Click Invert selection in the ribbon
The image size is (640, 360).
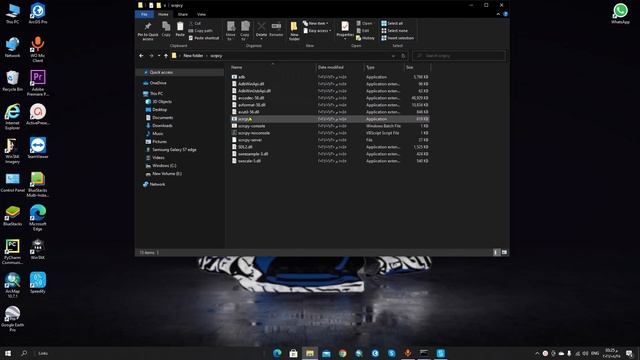tap(398, 38)
